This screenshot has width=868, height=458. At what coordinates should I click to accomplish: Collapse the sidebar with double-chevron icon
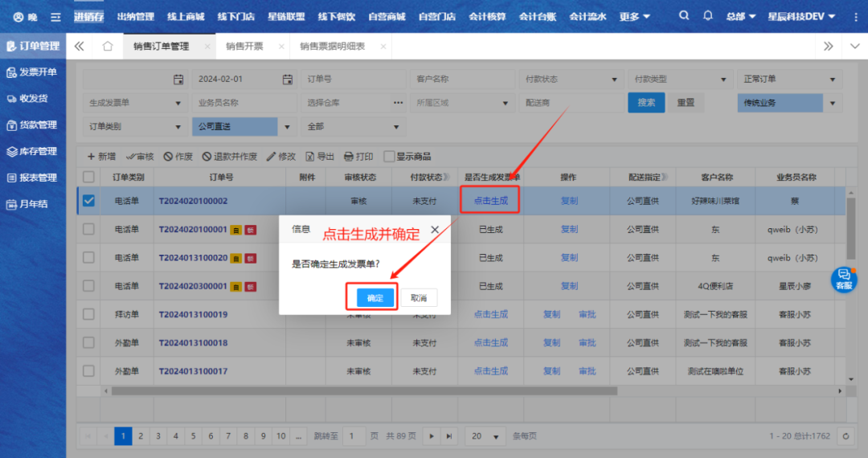pyautogui.click(x=79, y=47)
